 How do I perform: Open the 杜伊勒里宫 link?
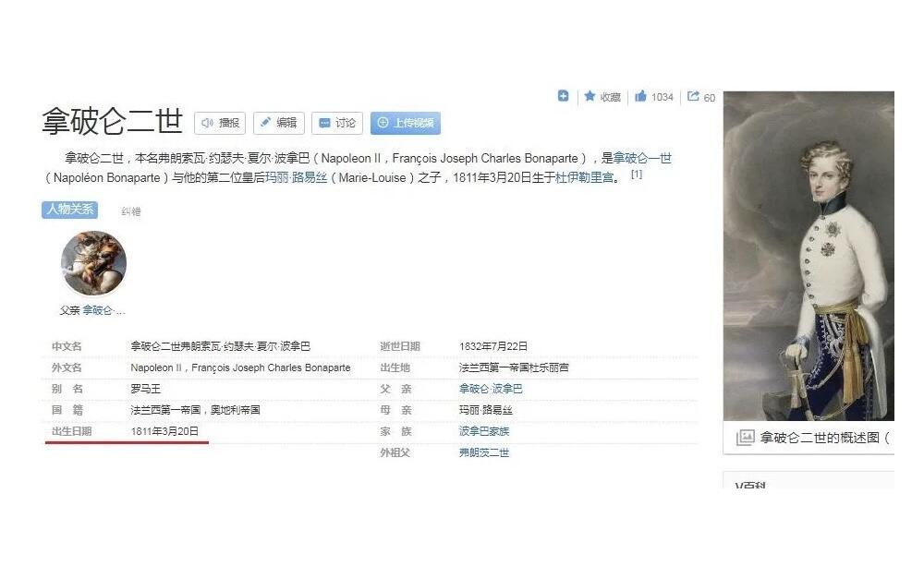coord(584,178)
